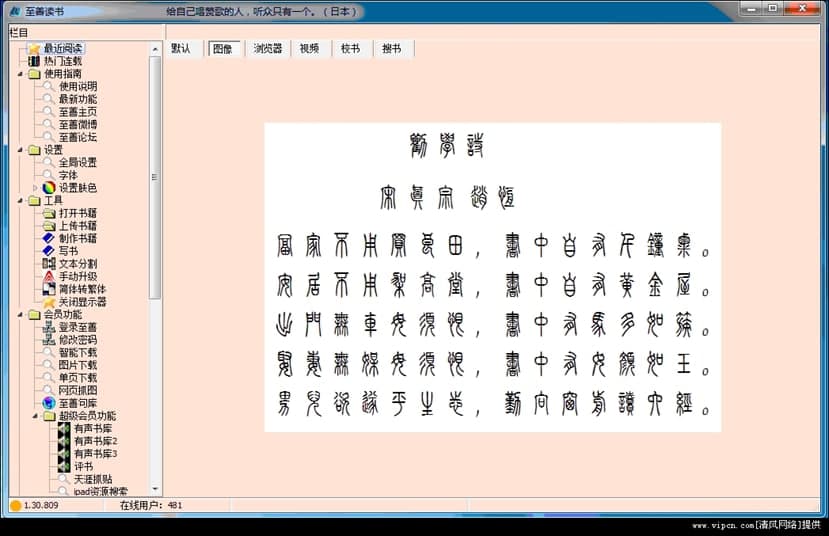Open the 至善微博 entry
Screen dimensions: 829x536
78,124
